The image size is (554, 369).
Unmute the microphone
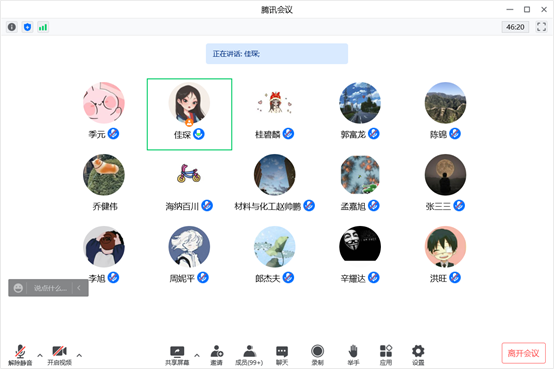pos(20,356)
